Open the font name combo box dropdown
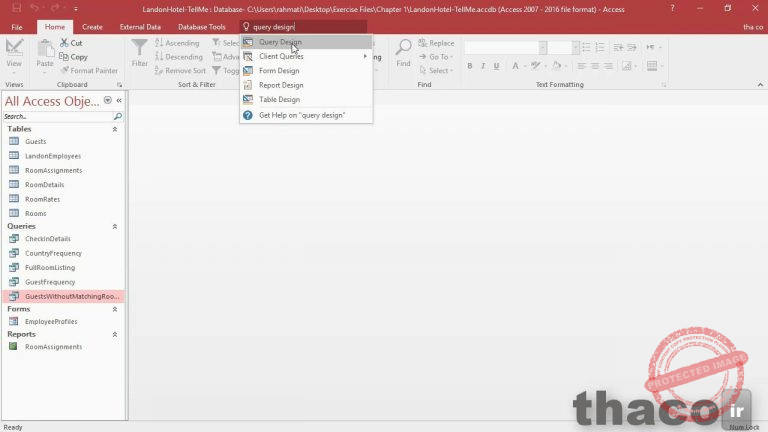 tap(543, 48)
